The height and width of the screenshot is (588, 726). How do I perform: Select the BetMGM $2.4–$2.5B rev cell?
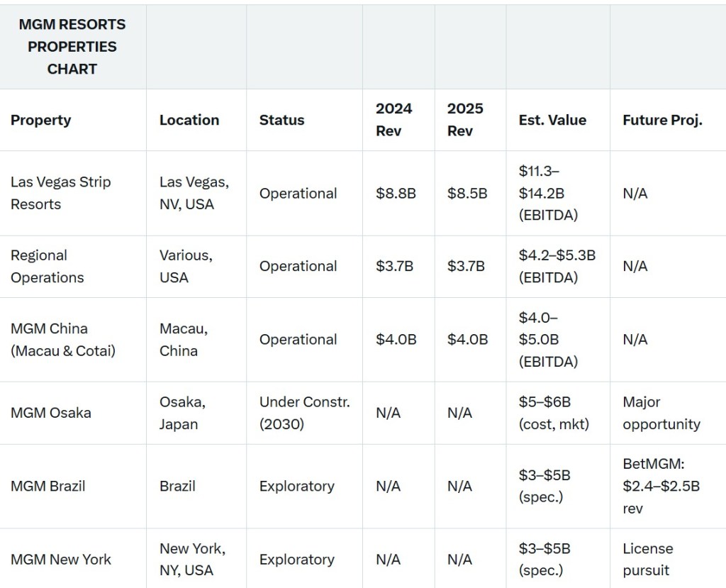click(x=661, y=486)
